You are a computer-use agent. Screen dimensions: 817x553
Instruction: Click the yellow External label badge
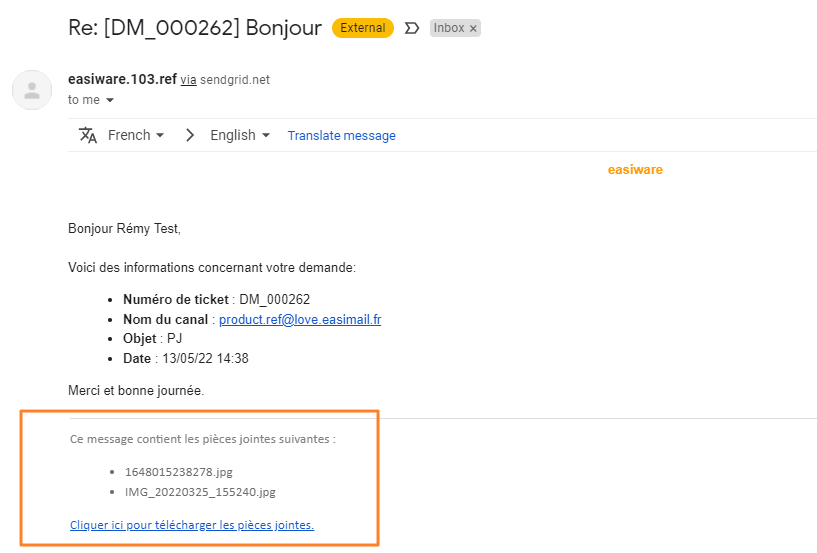point(362,28)
